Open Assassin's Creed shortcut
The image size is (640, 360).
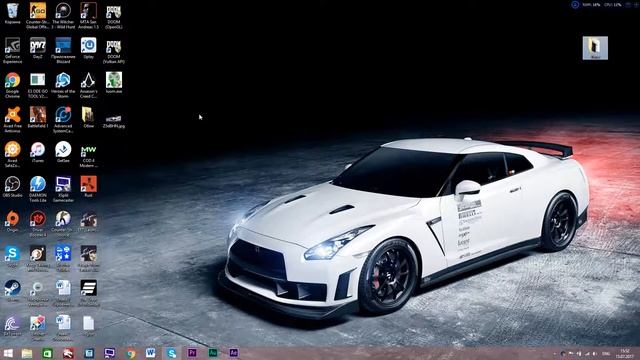(89, 85)
